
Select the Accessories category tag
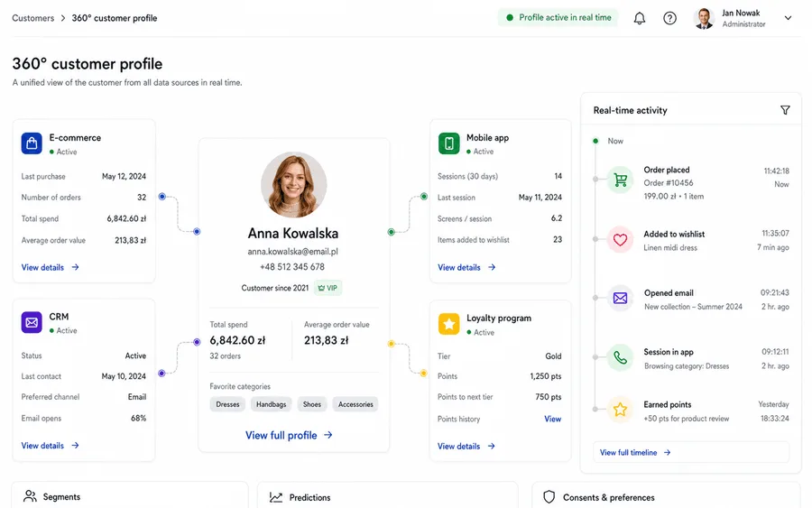click(x=355, y=404)
